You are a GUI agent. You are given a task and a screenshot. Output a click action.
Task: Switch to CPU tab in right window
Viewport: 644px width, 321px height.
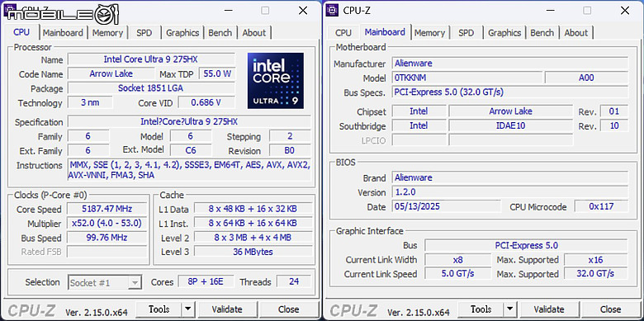tap(343, 33)
